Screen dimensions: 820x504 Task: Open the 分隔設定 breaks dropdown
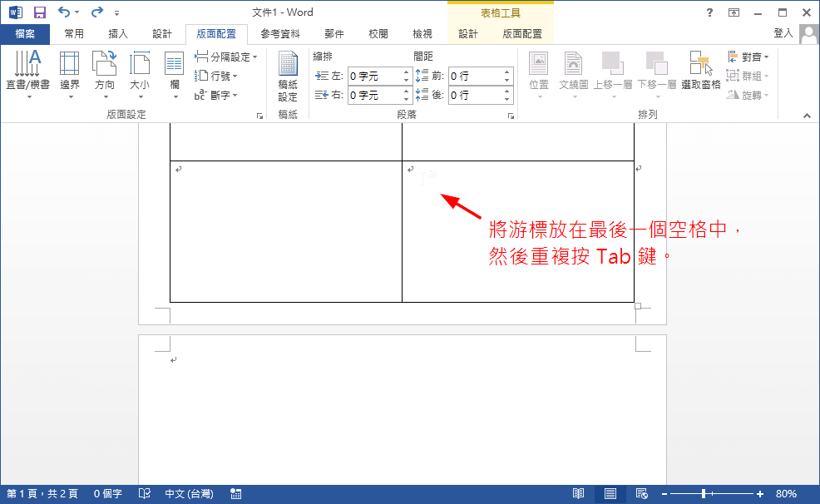click(229, 57)
